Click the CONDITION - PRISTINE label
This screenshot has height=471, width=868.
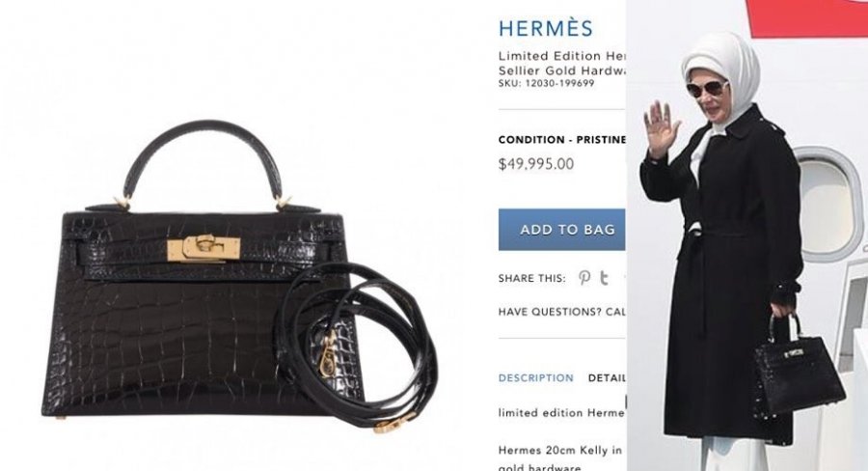[x=562, y=140]
